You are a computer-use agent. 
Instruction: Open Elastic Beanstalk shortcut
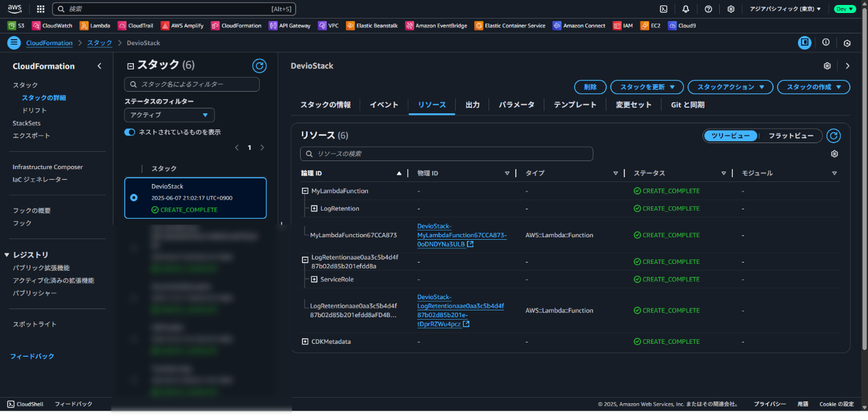point(373,25)
